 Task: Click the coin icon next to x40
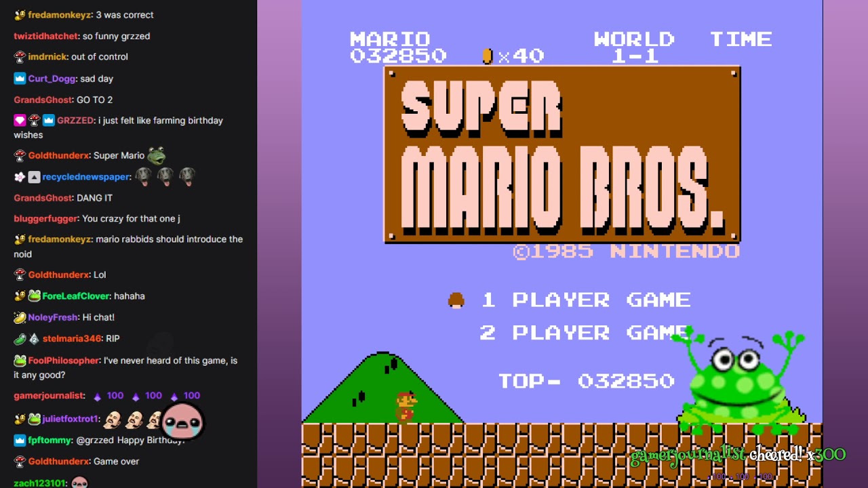point(487,56)
